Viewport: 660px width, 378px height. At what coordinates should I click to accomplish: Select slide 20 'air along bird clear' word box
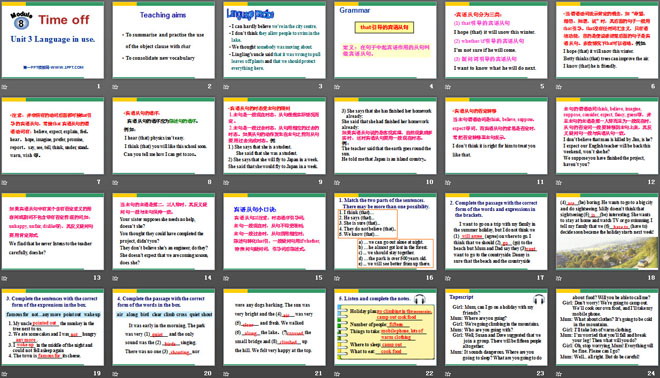(163, 327)
